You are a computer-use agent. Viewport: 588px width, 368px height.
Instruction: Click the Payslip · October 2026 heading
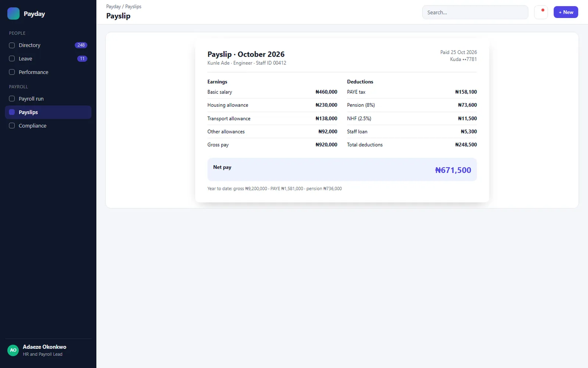pyautogui.click(x=246, y=54)
